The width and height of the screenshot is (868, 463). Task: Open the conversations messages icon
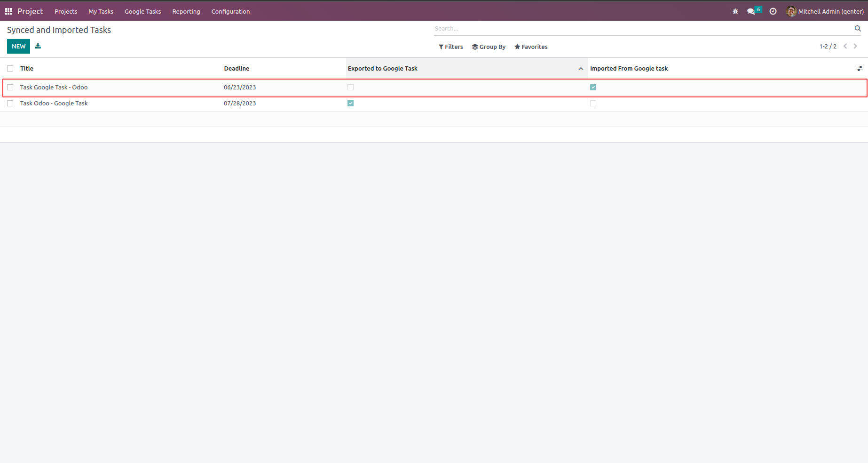(x=751, y=11)
